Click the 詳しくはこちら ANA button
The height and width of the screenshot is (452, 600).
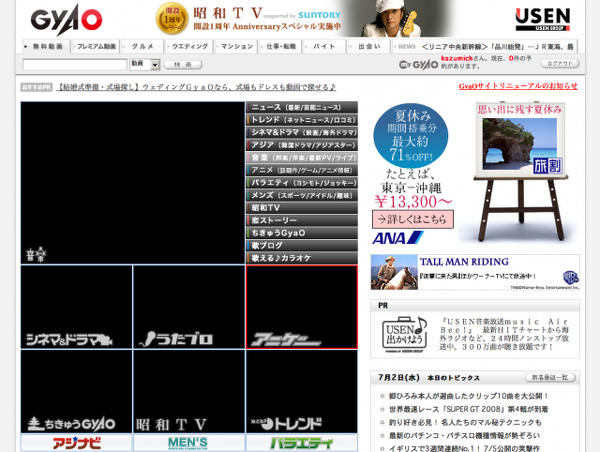(412, 219)
